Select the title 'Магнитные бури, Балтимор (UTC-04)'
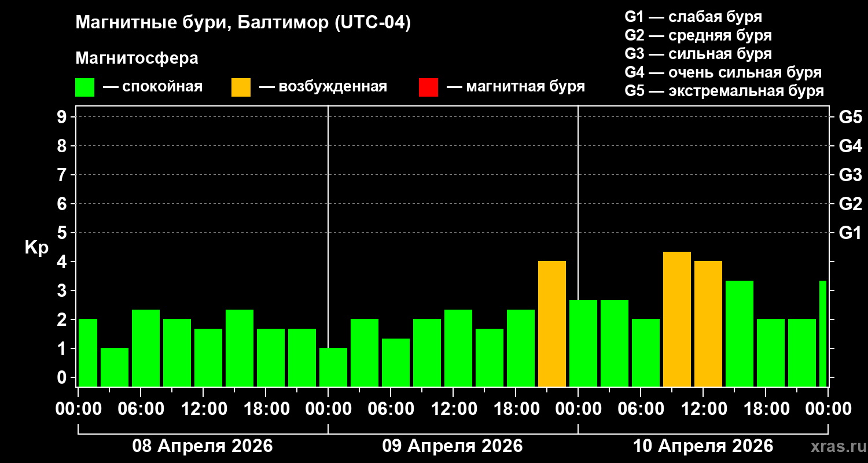This screenshot has width=868, height=463. (x=243, y=23)
